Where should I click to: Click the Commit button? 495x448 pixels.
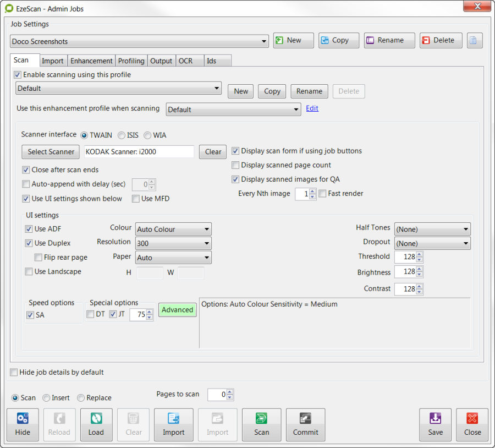305,424
